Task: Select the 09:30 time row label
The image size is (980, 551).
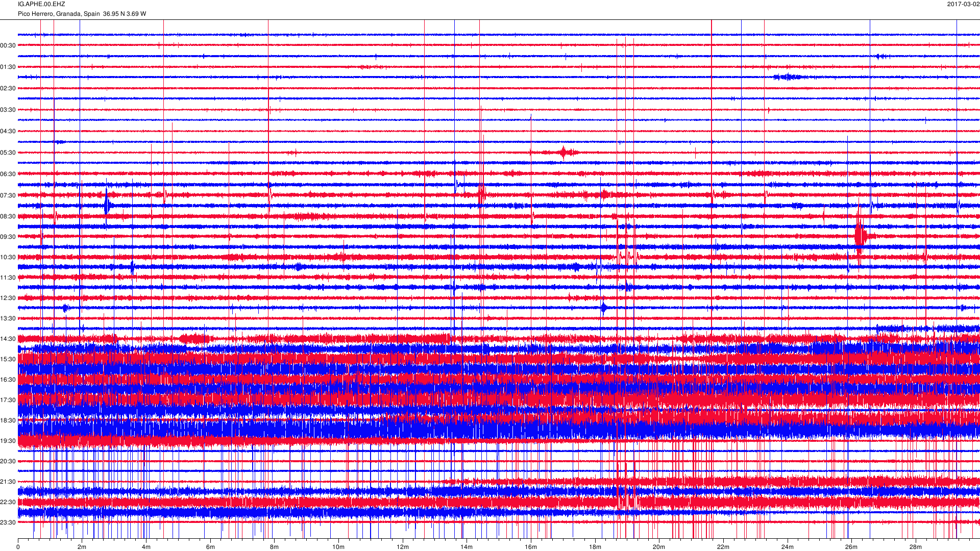Action: click(8, 237)
